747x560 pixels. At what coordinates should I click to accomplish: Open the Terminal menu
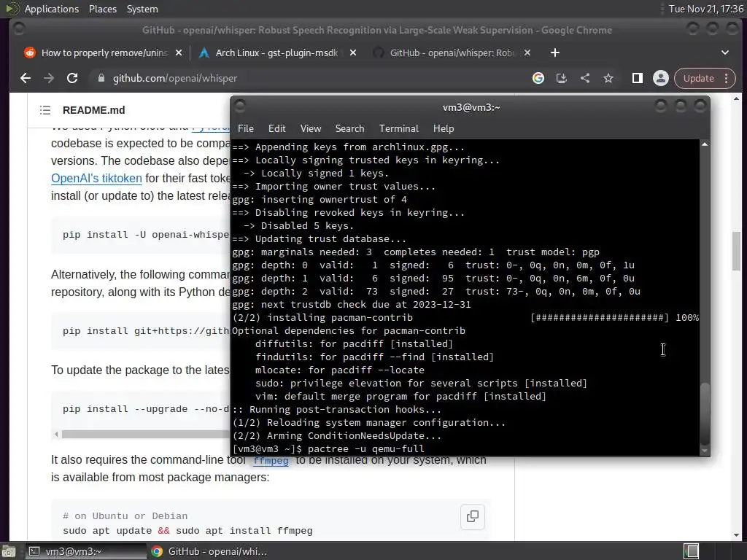pyautogui.click(x=399, y=128)
